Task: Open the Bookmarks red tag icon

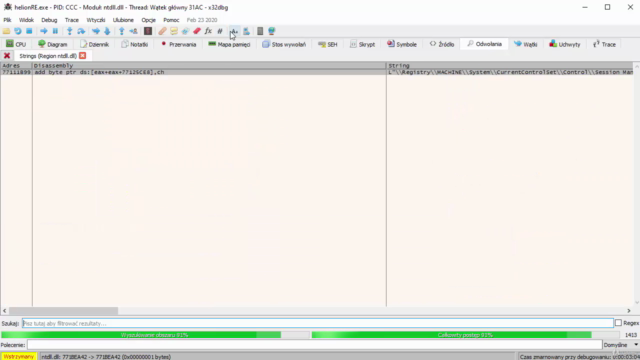Action: coord(197,31)
